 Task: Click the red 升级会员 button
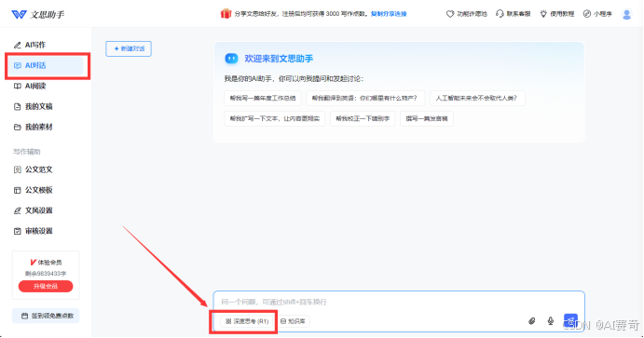pos(46,286)
